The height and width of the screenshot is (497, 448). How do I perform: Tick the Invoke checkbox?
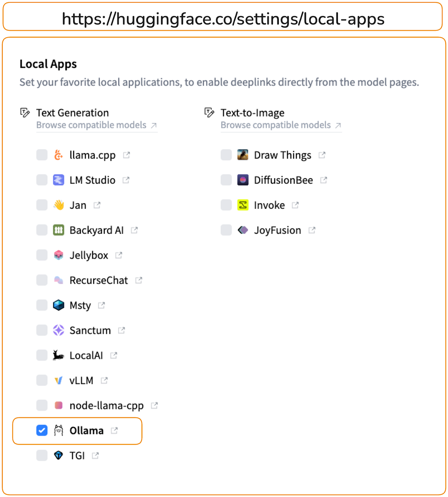[226, 205]
